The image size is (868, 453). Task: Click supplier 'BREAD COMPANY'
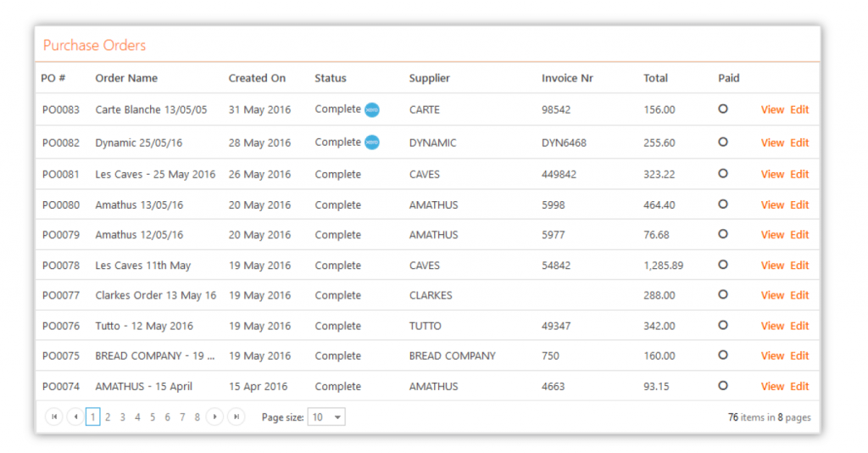point(453,355)
